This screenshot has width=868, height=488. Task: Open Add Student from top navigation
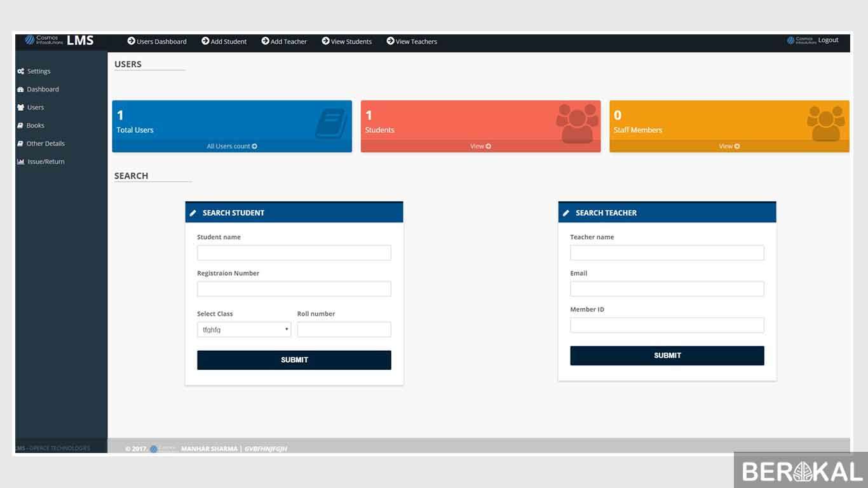pos(224,42)
